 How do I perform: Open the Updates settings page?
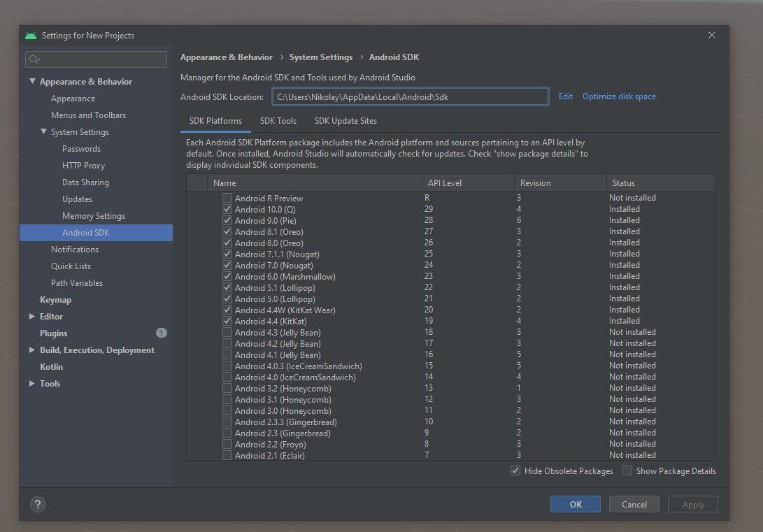pyautogui.click(x=77, y=199)
